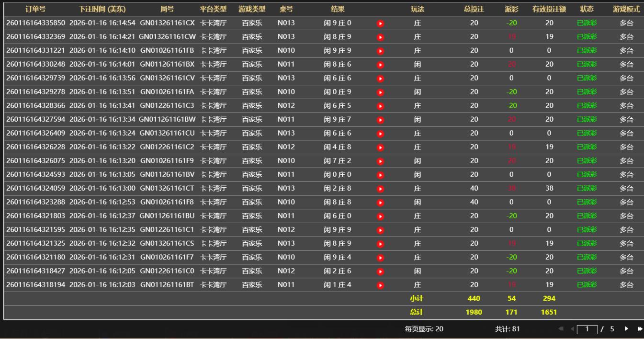This screenshot has height=339, width=644.
Task: Click the previous page arrow
Action: [x=571, y=329]
